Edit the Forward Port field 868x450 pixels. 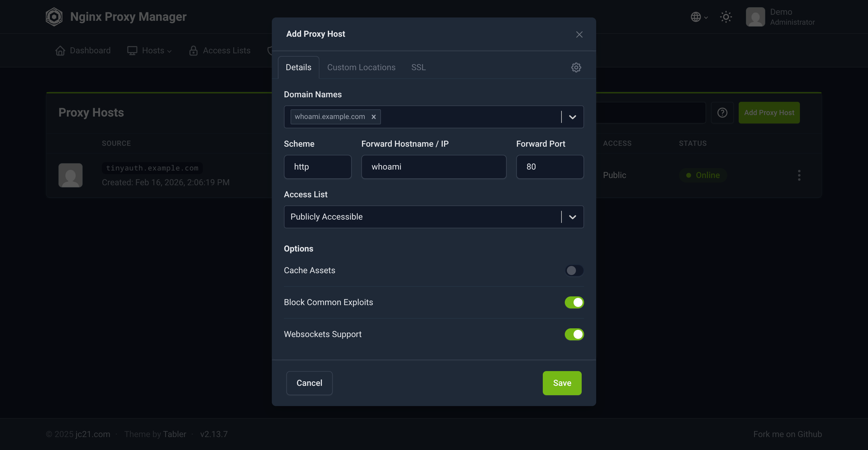549,166
